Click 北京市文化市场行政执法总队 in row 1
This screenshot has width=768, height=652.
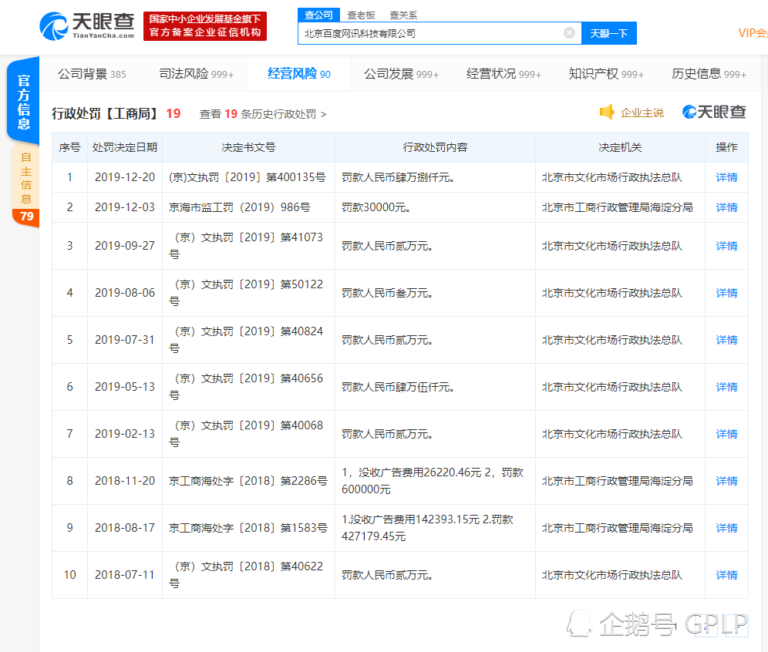[x=612, y=177]
